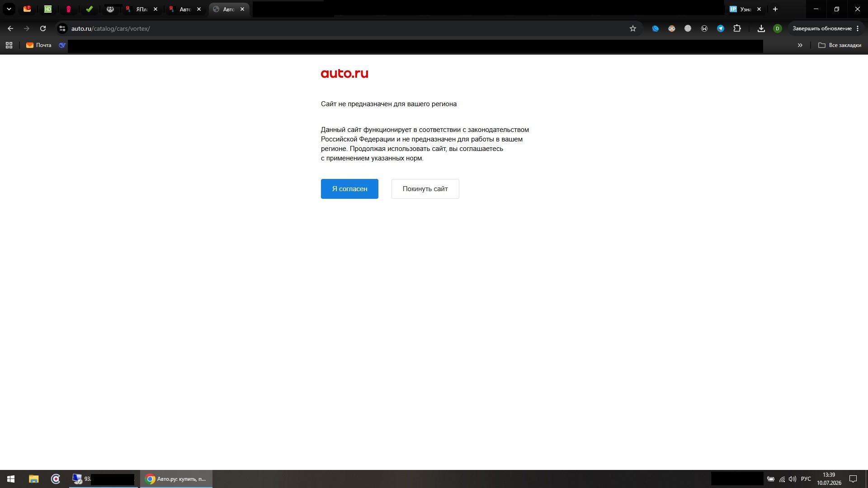Viewport: 868px width, 488px height.
Task: Change input language from "РУС"
Action: coord(806,479)
